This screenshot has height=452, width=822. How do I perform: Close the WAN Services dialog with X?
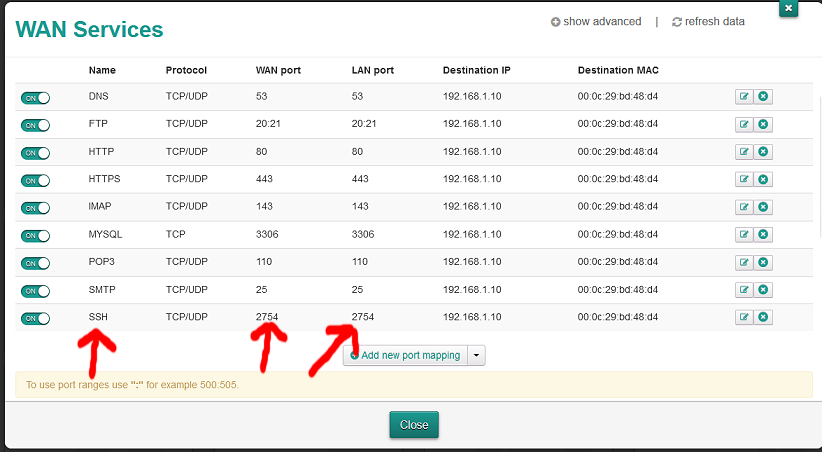click(788, 8)
